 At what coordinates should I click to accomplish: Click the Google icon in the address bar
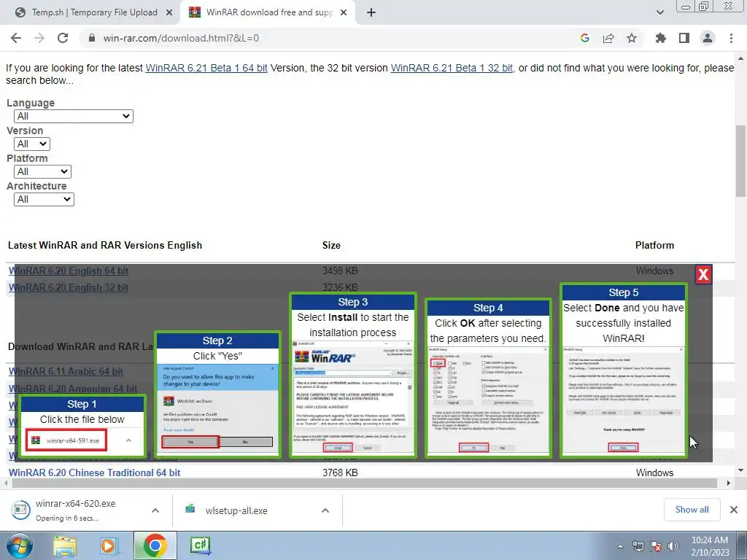585,38
